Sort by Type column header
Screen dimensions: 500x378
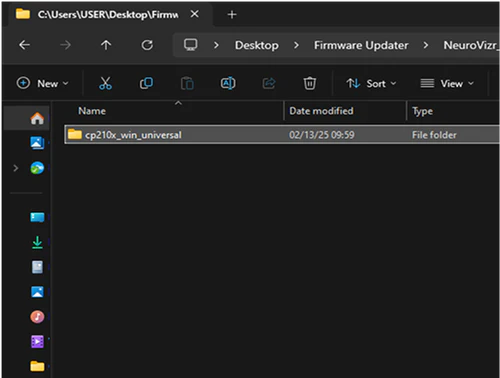(422, 111)
